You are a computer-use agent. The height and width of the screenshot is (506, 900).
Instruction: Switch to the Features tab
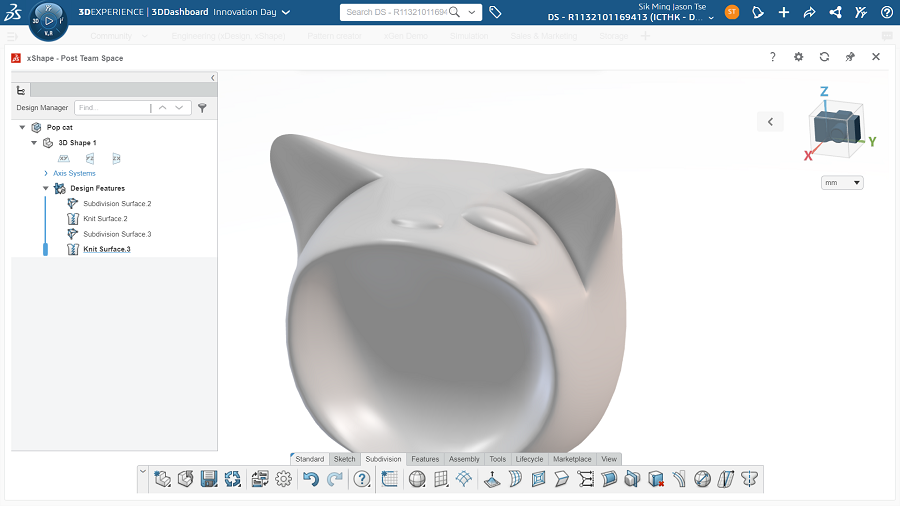coord(425,459)
